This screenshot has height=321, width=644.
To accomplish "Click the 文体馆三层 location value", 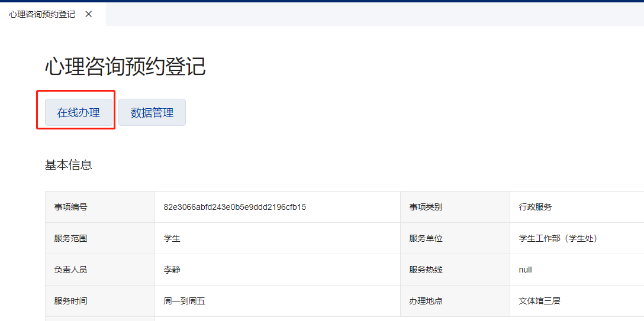I will point(540,301).
